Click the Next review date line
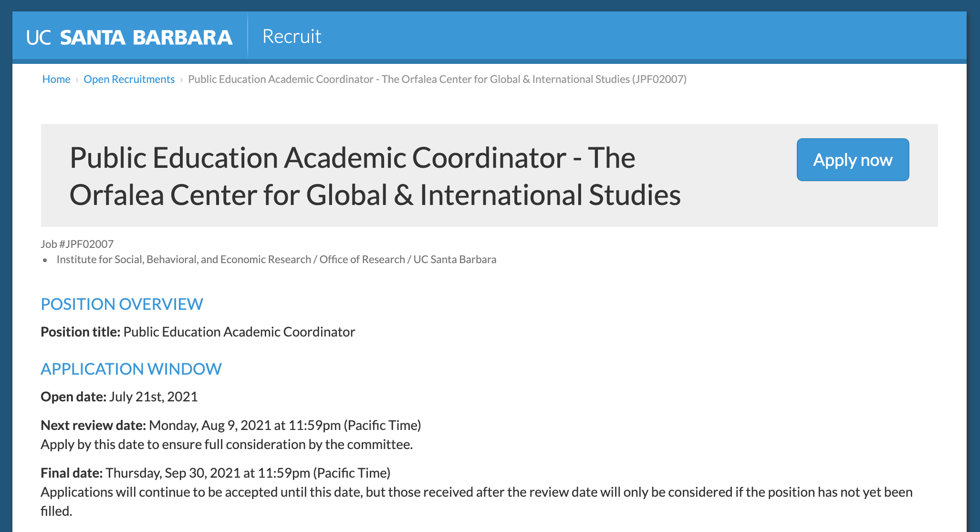Screen dimensions: 980x532 click(x=231, y=425)
